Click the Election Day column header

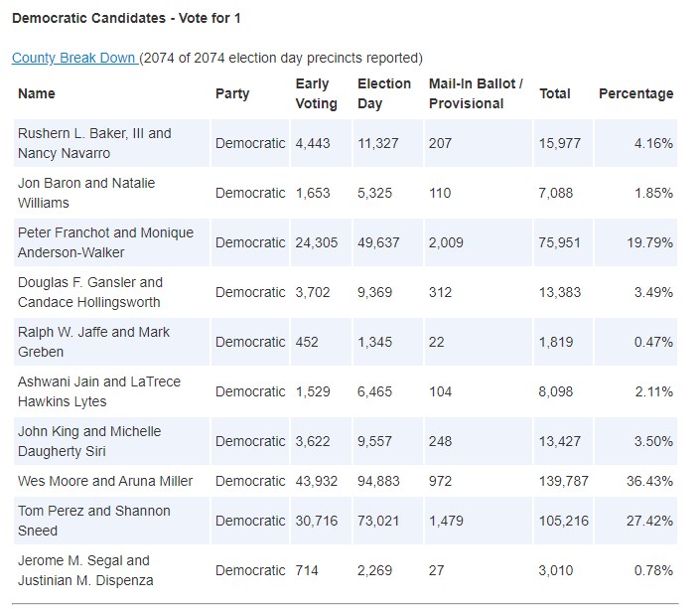click(384, 93)
